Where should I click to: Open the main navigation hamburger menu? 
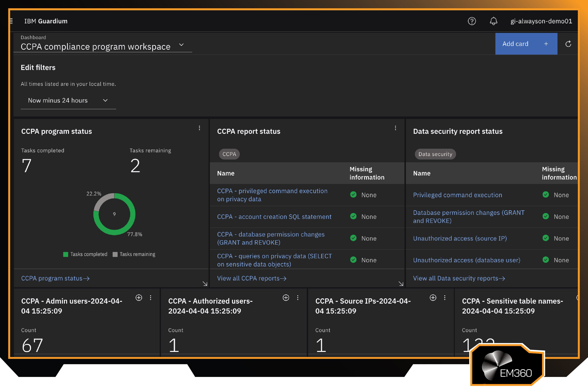(x=11, y=21)
